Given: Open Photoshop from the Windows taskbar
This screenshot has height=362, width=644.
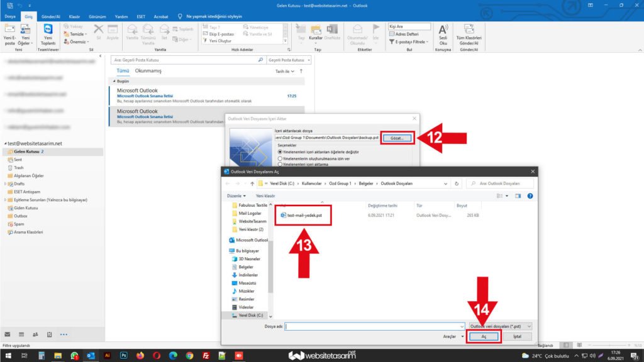Looking at the screenshot, I should pos(125,355).
